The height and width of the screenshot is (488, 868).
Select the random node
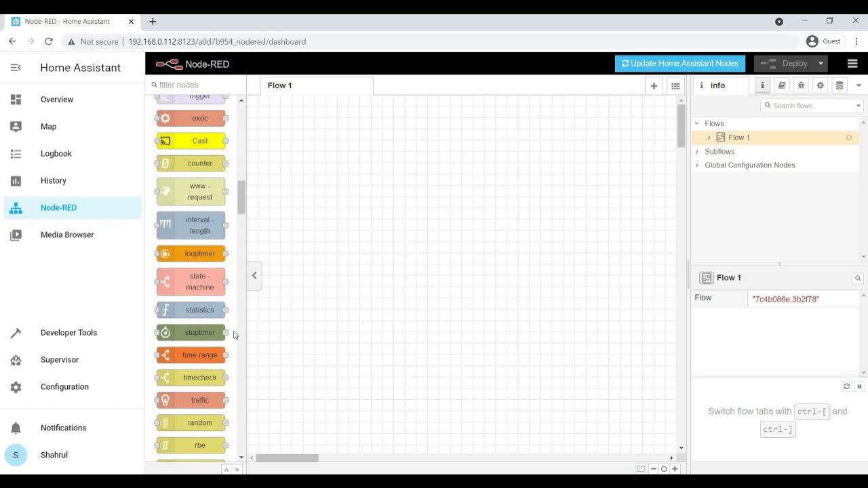click(191, 423)
